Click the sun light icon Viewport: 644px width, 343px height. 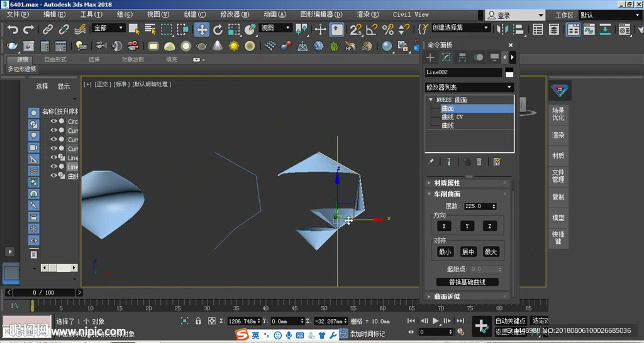click(x=234, y=46)
